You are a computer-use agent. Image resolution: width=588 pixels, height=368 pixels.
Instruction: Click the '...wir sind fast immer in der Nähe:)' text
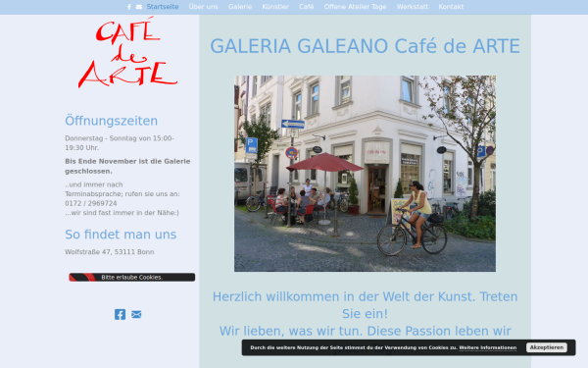point(122,213)
